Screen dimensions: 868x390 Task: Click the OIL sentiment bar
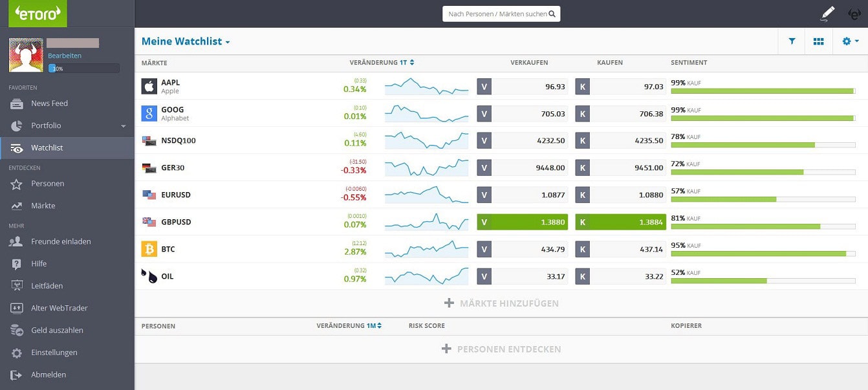[763, 281]
